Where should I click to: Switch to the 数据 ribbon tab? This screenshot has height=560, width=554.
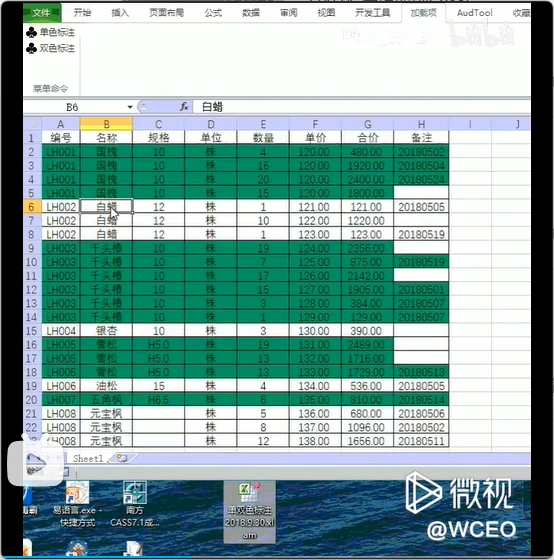pyautogui.click(x=251, y=13)
